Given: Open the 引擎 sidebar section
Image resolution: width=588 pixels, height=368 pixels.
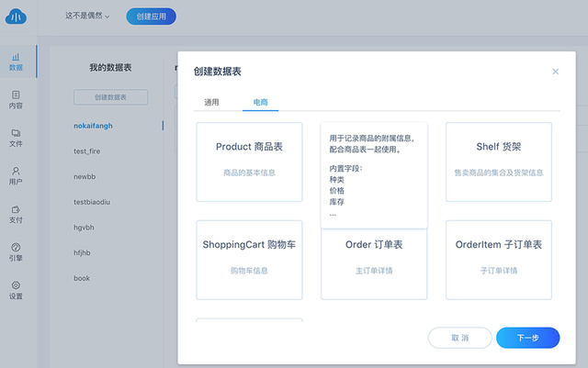Looking at the screenshot, I should 16,251.
